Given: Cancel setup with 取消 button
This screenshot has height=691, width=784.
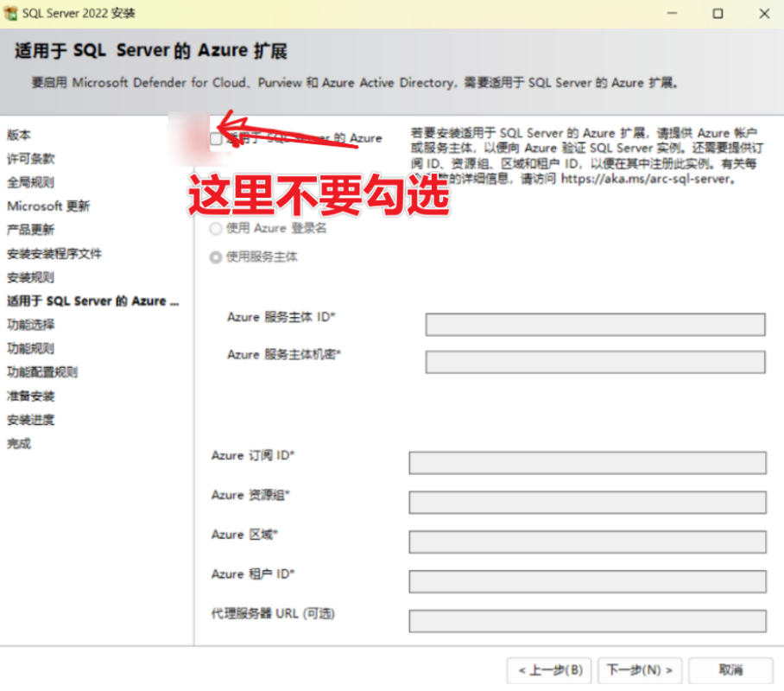Looking at the screenshot, I should [730, 670].
